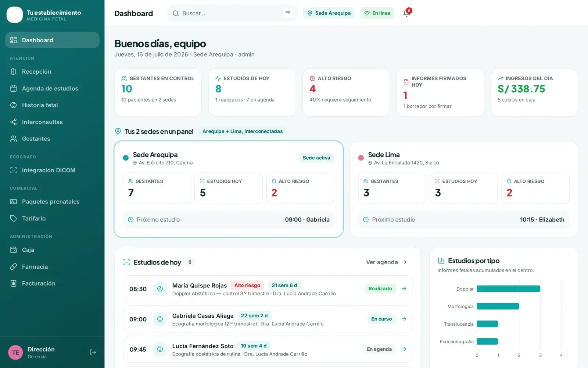
Task: Click the En línea connection status badge
Action: click(x=377, y=13)
